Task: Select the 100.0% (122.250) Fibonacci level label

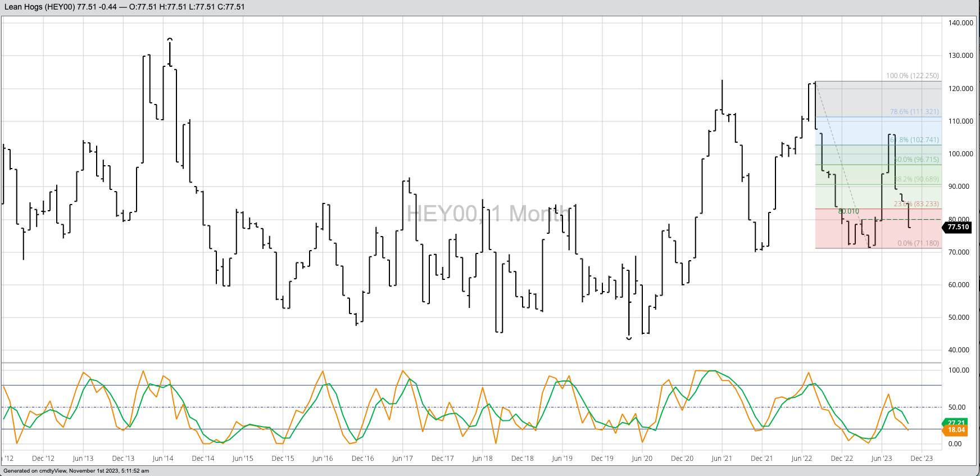Action: click(912, 76)
